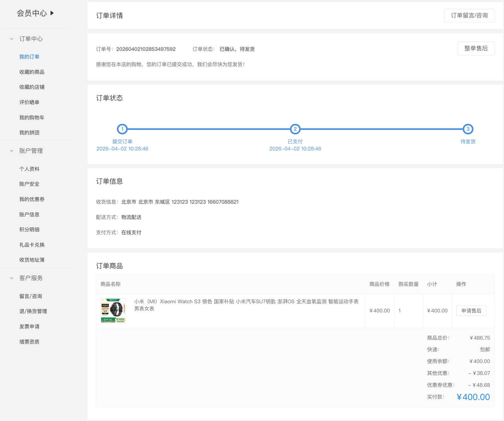
Task: Open 我的优惠券 menu item
Action: (32, 199)
